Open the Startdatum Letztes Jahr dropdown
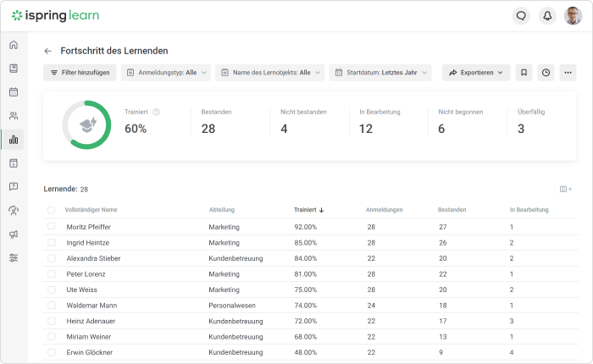The height and width of the screenshot is (364, 593). pos(380,73)
